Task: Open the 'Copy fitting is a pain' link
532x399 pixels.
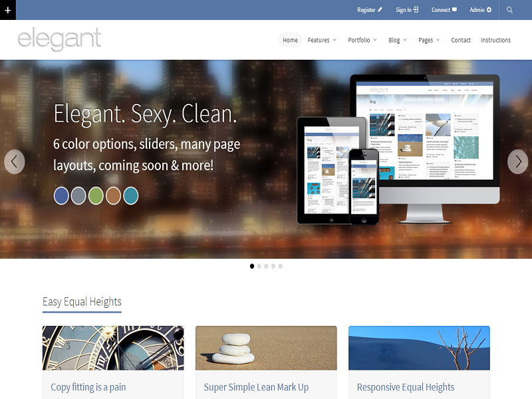Action: coord(88,387)
